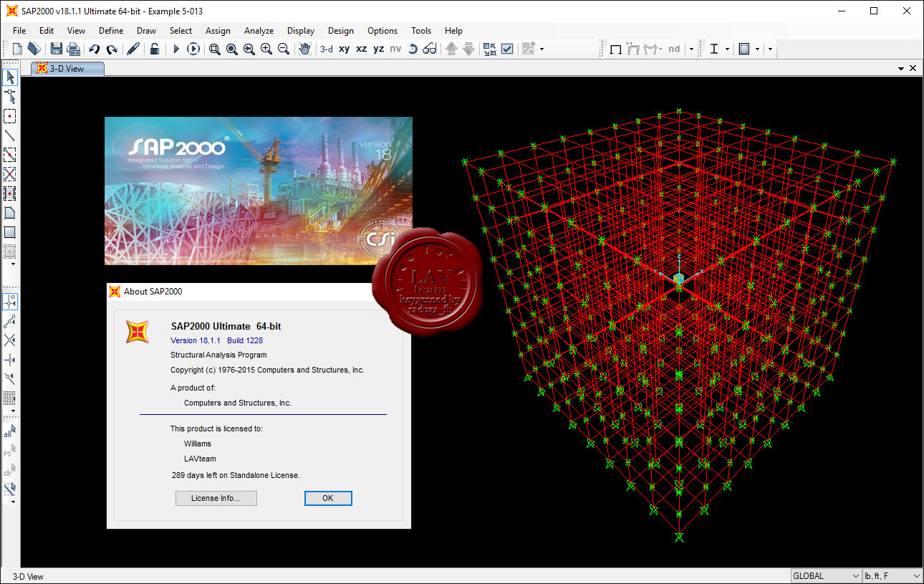
Task: Click the License Info... button
Action: [216, 498]
